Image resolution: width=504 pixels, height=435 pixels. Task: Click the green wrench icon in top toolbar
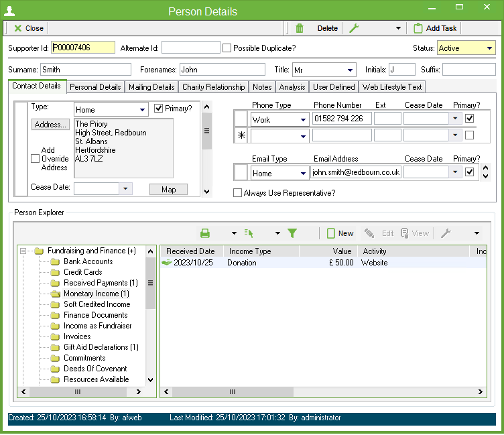(355, 28)
